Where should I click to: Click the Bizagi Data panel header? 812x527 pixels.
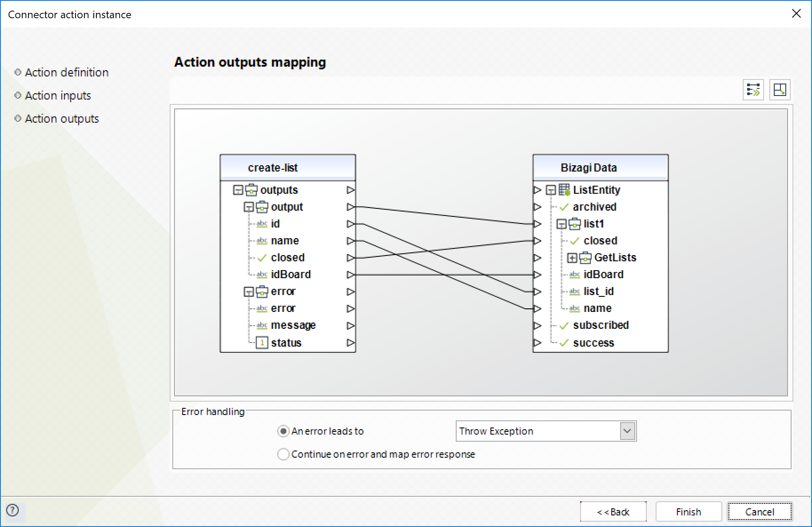tap(601, 168)
